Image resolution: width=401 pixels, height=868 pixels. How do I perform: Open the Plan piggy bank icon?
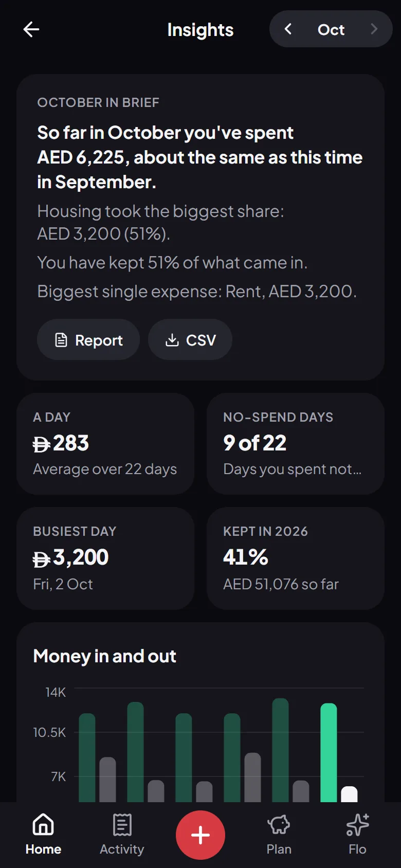[x=279, y=825]
